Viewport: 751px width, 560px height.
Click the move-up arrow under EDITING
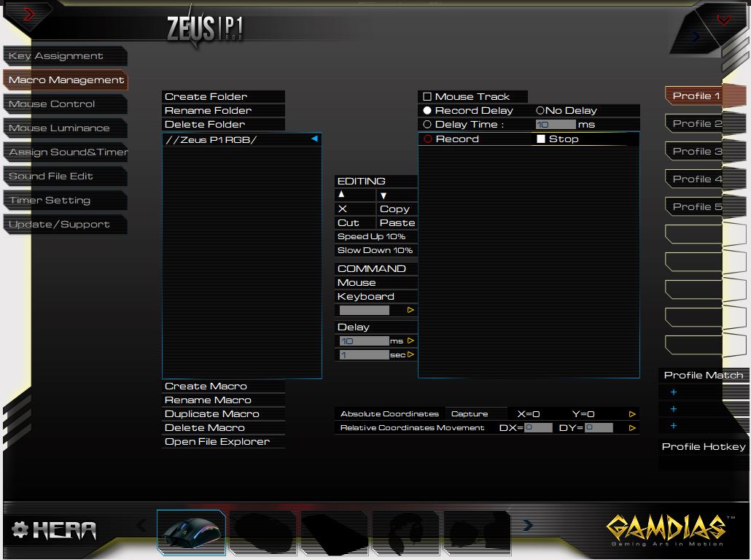(342, 195)
